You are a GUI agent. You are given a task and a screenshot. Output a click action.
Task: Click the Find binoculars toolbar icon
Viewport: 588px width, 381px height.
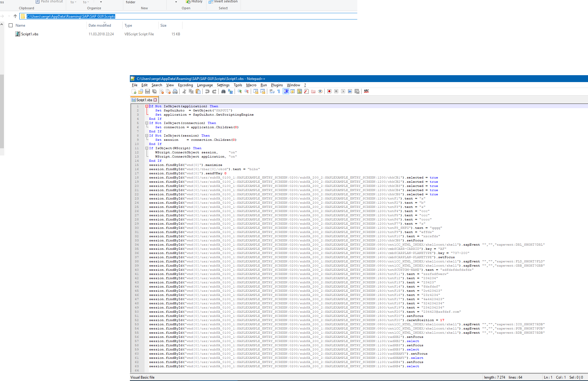click(x=223, y=91)
